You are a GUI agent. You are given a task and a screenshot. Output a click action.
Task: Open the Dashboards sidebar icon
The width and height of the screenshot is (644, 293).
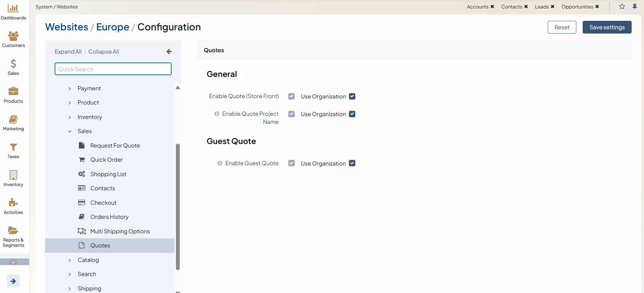13,8
